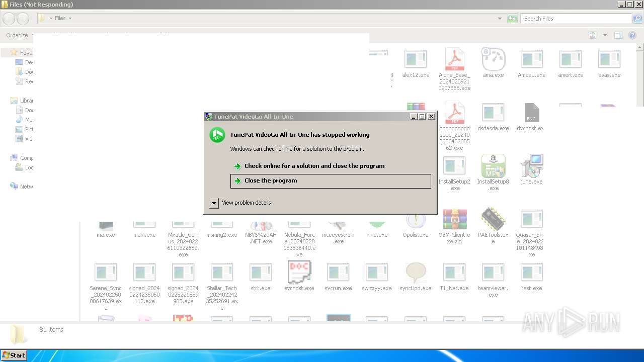Open Favorites in the navigation pane

click(x=26, y=53)
